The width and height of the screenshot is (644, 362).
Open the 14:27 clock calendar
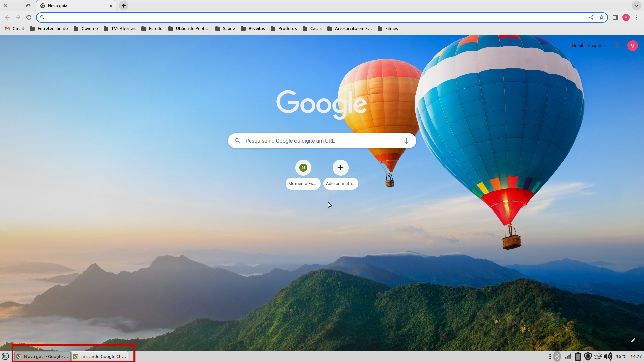[x=636, y=356]
